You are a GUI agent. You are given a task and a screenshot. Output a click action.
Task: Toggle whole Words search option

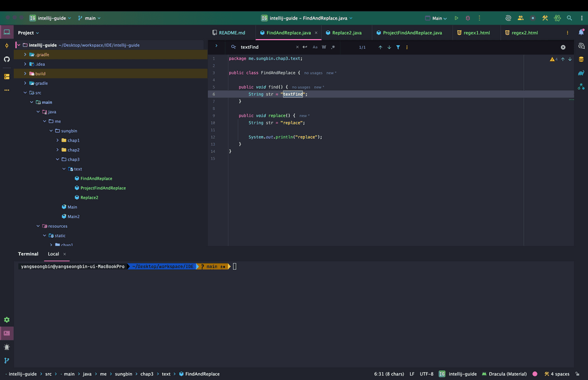coord(324,47)
